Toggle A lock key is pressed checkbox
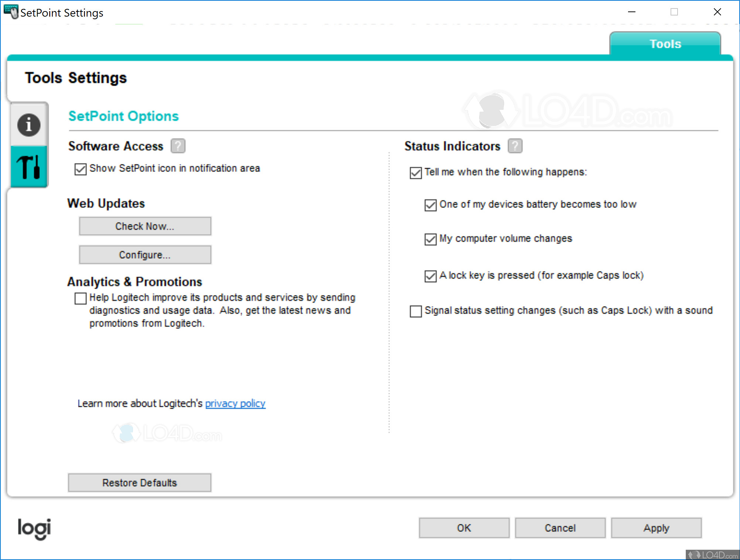The height and width of the screenshot is (560, 740). (431, 276)
